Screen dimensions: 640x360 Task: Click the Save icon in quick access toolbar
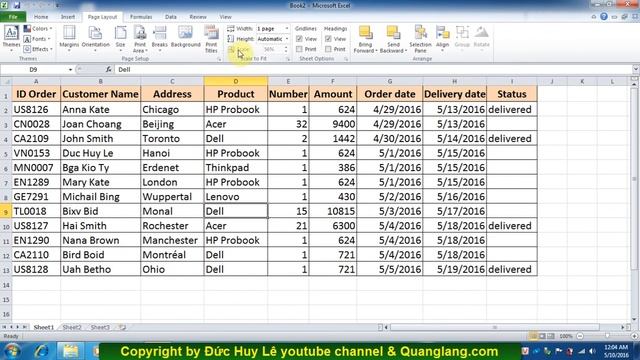click(17, 5)
